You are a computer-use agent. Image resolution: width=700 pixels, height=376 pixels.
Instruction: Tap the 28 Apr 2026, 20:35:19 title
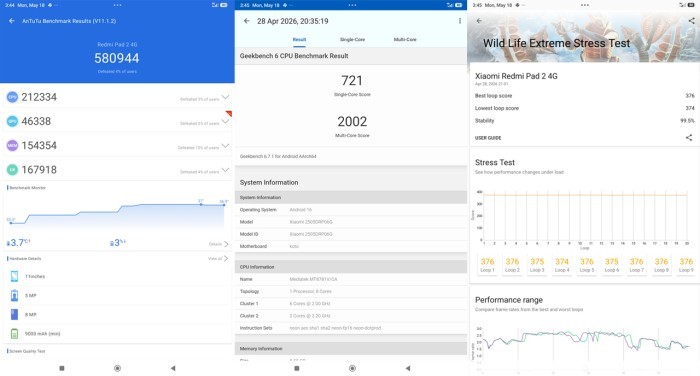[x=292, y=21]
